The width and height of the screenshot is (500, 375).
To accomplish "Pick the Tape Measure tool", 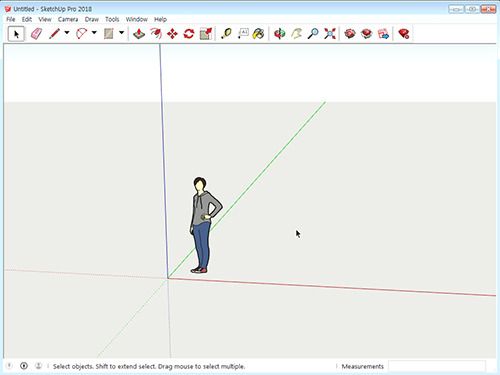I will tap(226, 34).
